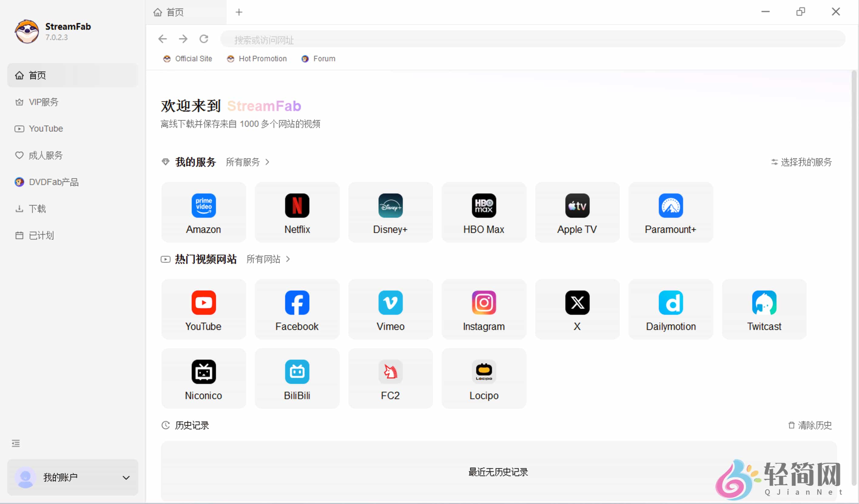Select the X site tile
Image resolution: width=859 pixels, height=504 pixels.
pyautogui.click(x=577, y=309)
